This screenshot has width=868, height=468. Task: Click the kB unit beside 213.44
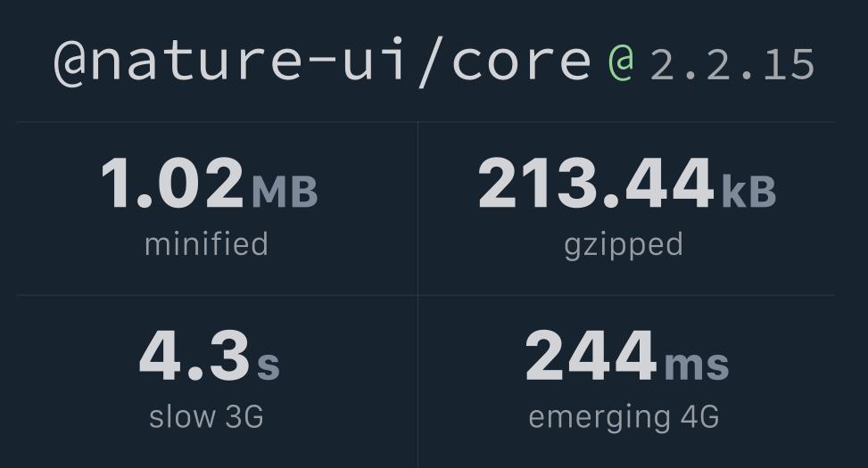tap(749, 192)
